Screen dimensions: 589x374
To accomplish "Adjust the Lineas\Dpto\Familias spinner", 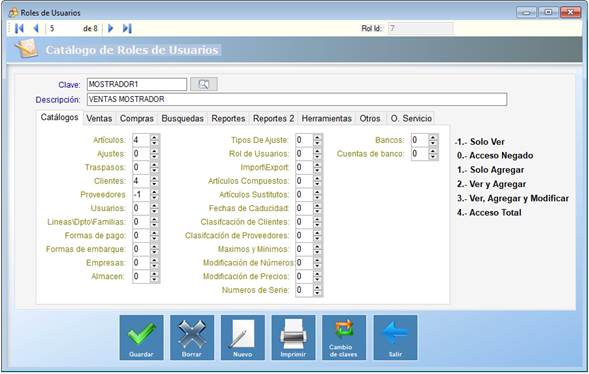I will click(146, 222).
